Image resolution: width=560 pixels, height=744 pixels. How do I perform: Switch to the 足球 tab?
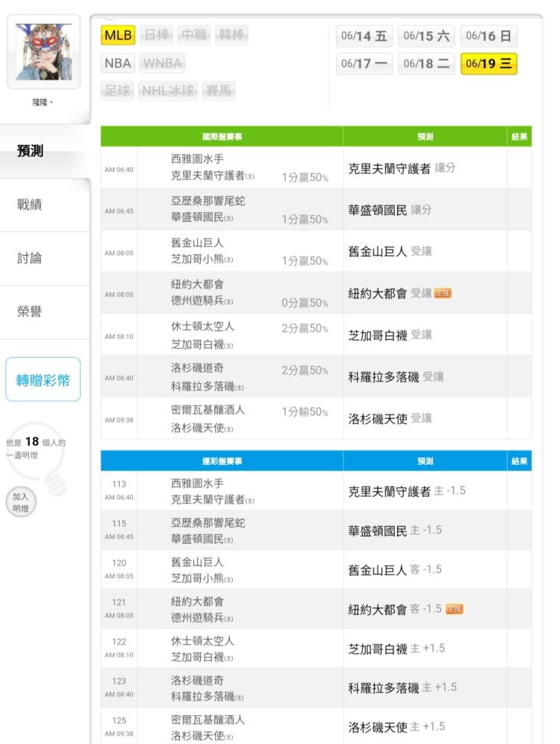click(117, 91)
